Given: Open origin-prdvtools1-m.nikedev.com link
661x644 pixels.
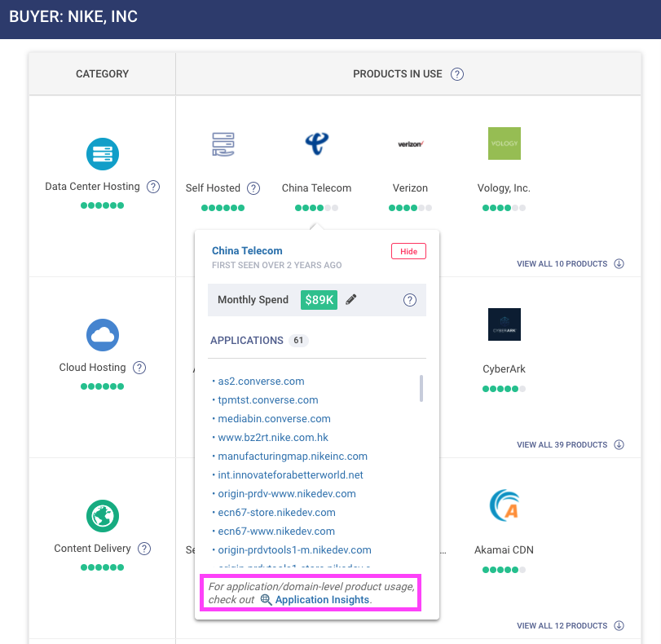Looking at the screenshot, I should [294, 550].
